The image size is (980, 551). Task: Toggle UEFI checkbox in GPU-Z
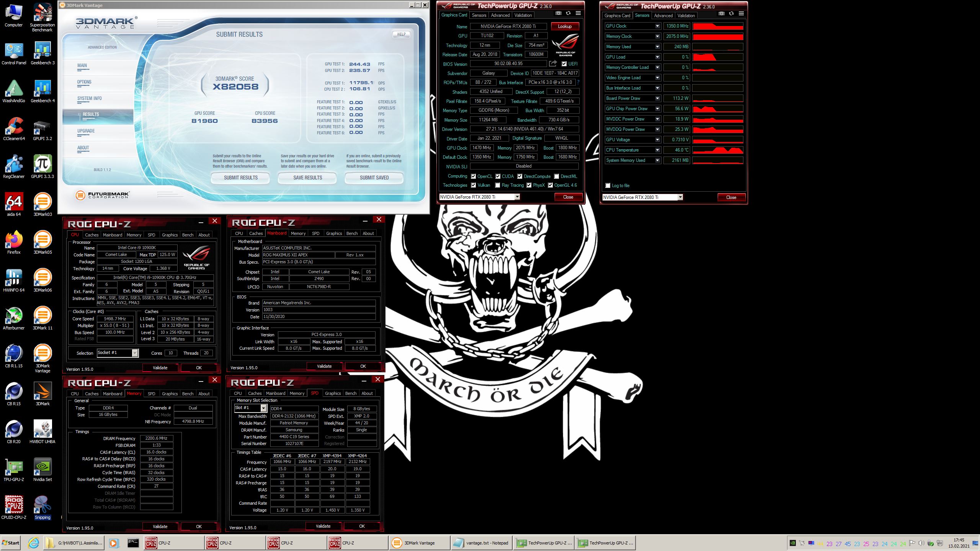564,64
